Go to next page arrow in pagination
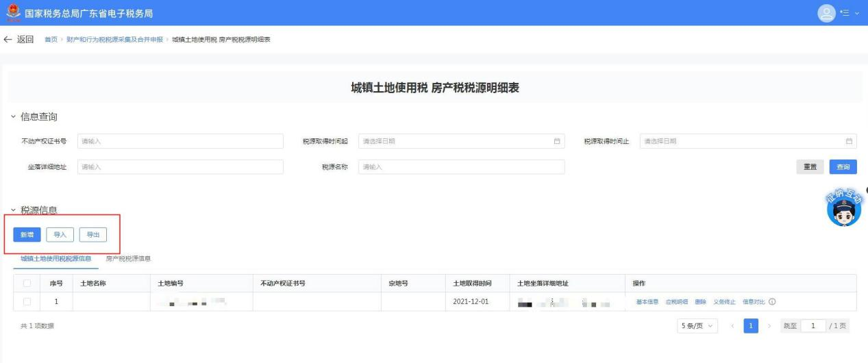Image resolution: width=868 pixels, height=363 pixels. [x=769, y=326]
